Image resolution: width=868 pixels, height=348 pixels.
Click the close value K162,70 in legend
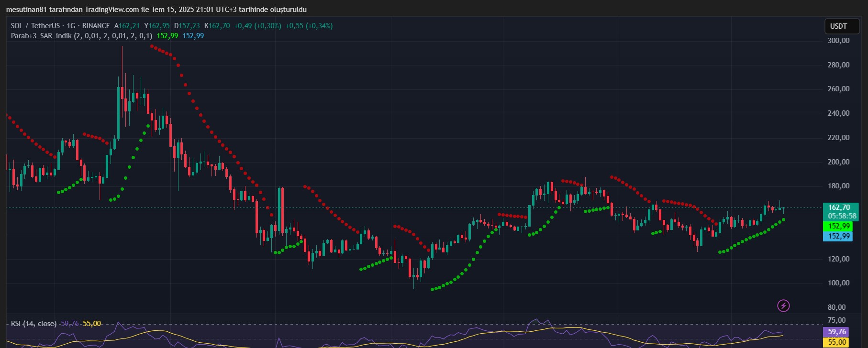pos(217,26)
